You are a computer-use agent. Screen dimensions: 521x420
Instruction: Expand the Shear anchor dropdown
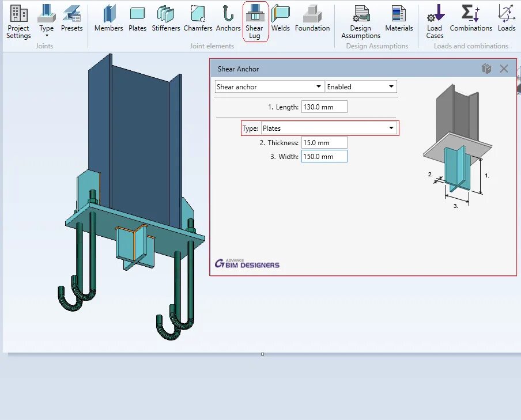pos(269,87)
